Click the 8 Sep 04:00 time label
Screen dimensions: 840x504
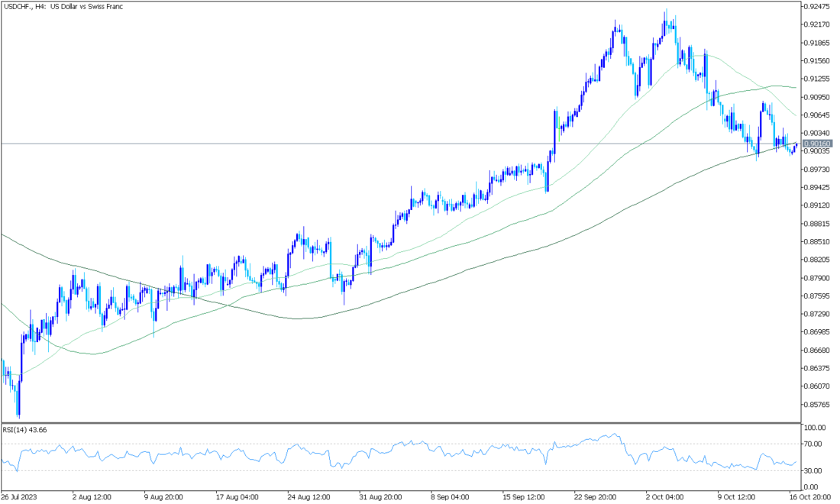pos(451,497)
